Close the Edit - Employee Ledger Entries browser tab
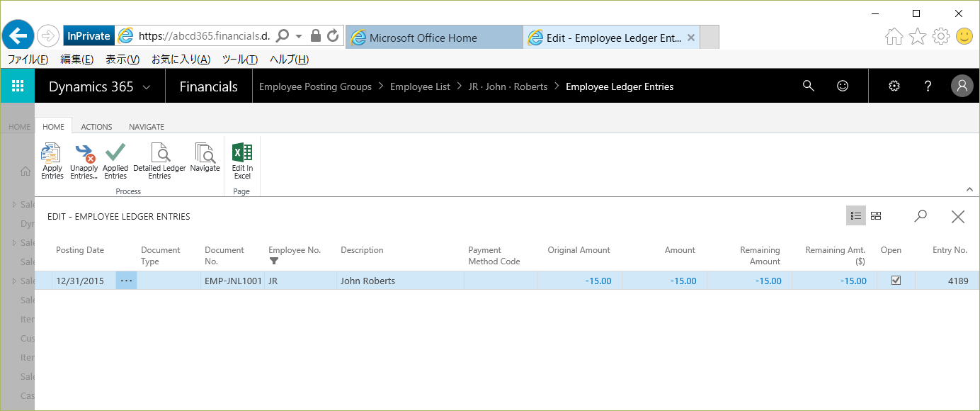Image resolution: width=980 pixels, height=411 pixels. pyautogui.click(x=691, y=38)
